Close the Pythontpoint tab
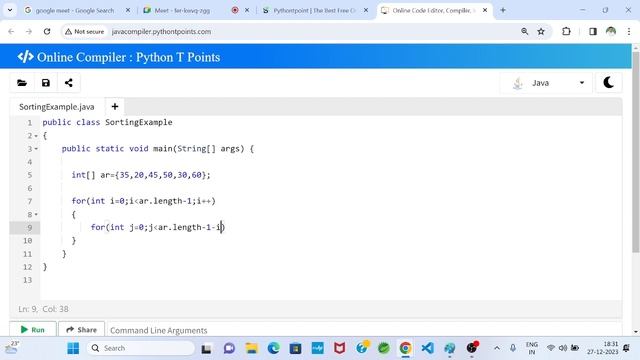Image resolution: width=640 pixels, height=360 pixels. 366,10
